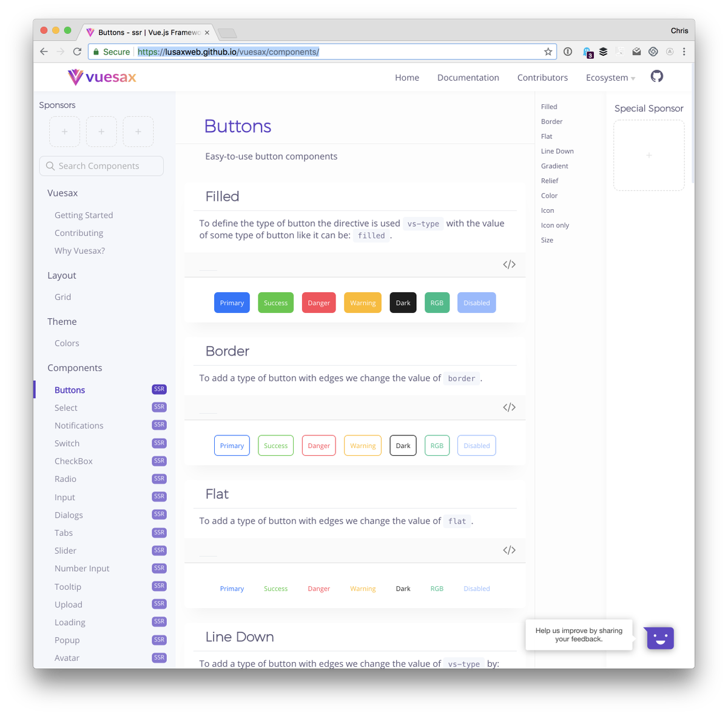The image size is (728, 716).
Task: Open Select component in sidebar
Action: point(66,408)
